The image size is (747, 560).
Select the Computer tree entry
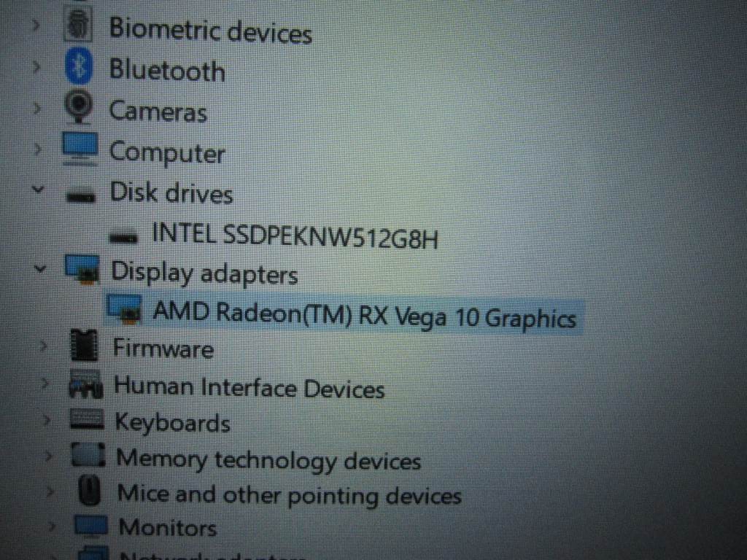167,152
